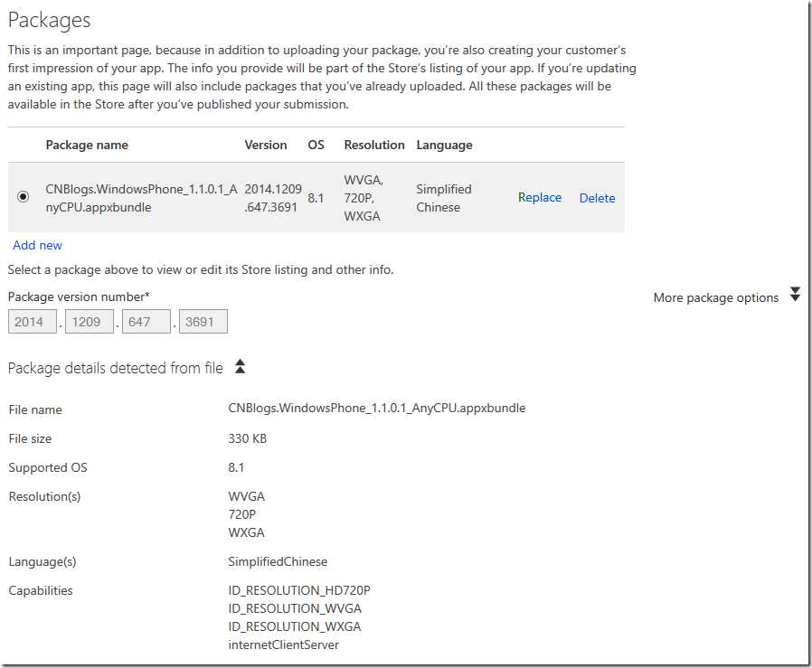Click the File name value in package details

[376, 408]
